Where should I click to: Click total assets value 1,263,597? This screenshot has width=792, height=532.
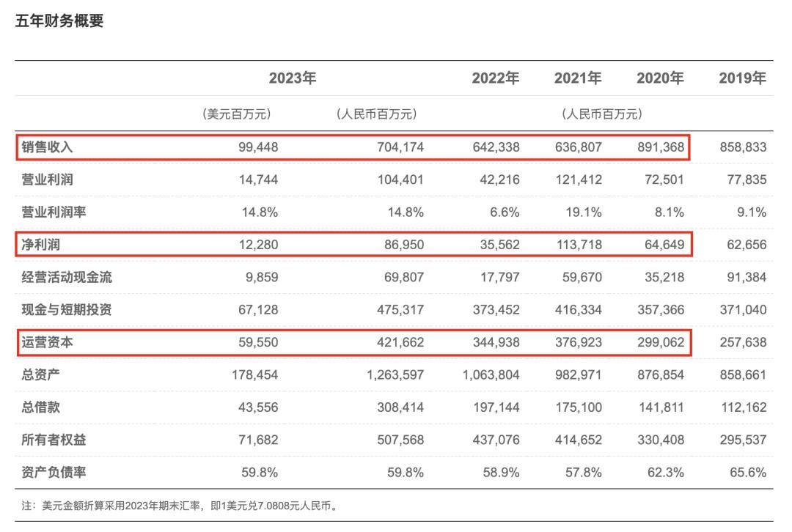(394, 375)
